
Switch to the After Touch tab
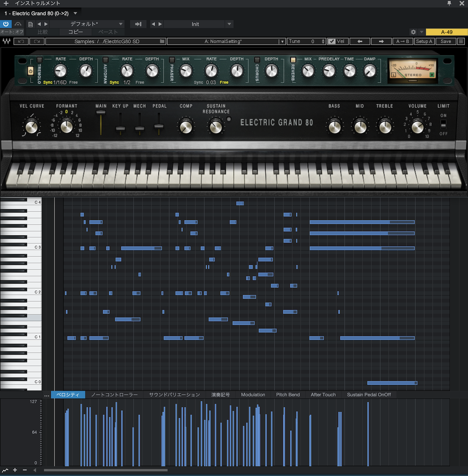click(323, 395)
